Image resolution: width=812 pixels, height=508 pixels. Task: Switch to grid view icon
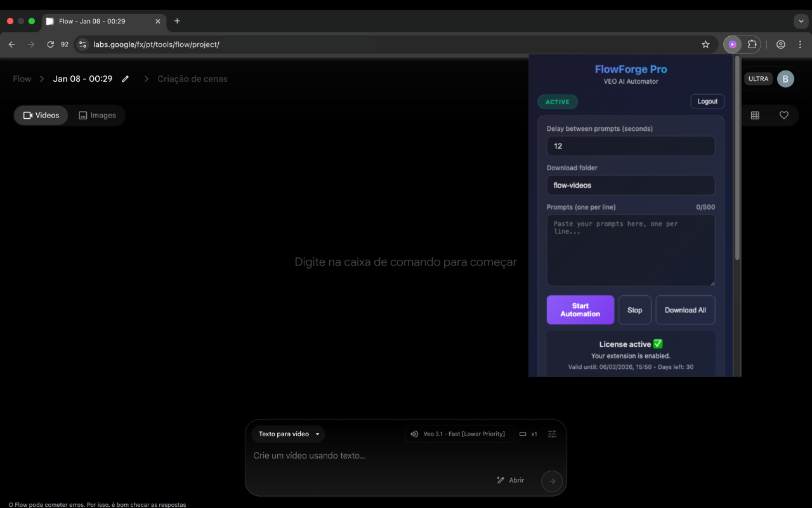point(755,115)
